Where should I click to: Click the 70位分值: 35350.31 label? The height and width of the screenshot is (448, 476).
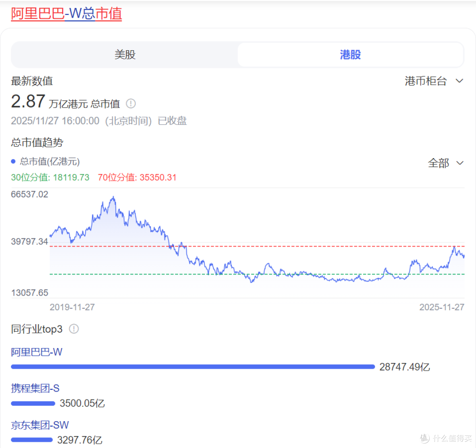pos(137,178)
